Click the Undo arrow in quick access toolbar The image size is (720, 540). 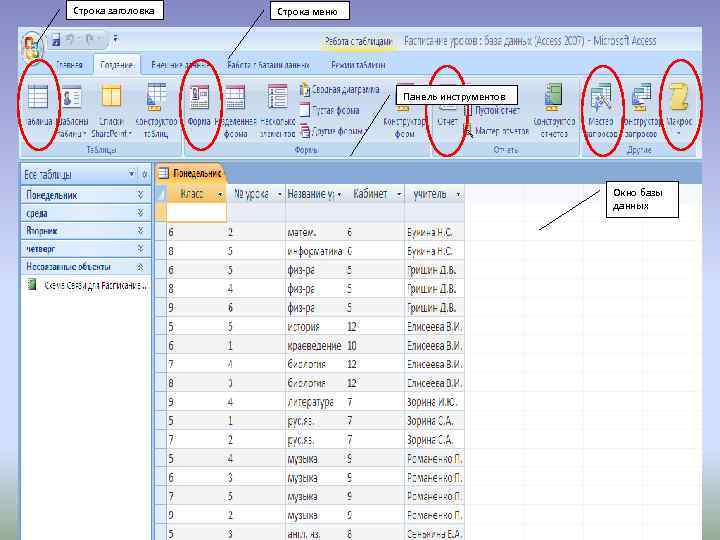click(x=72, y=40)
